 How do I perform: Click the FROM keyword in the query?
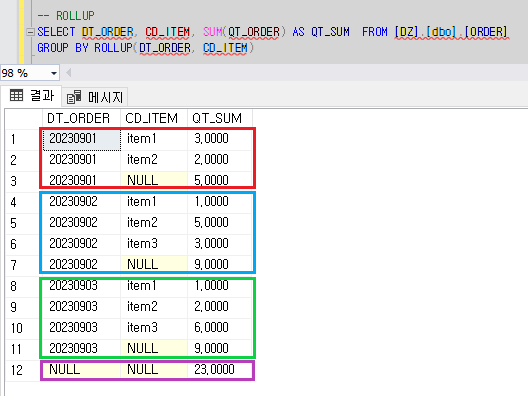pyautogui.click(x=375, y=32)
